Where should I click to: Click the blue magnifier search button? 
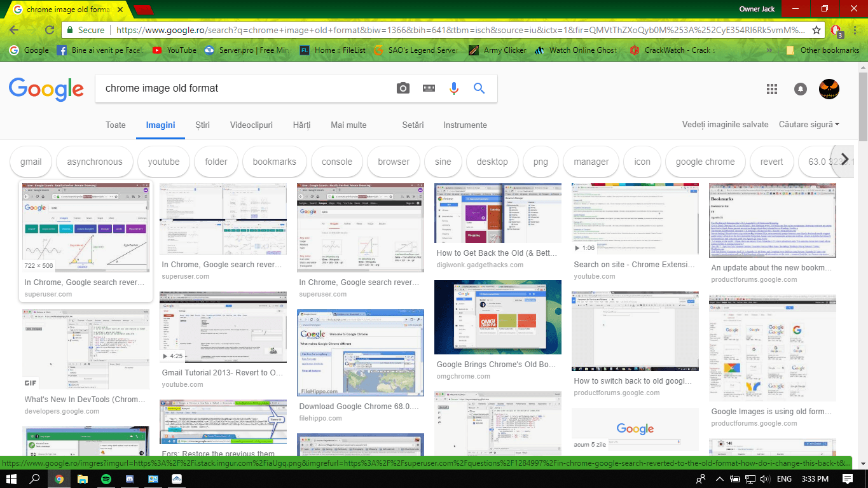(x=479, y=88)
